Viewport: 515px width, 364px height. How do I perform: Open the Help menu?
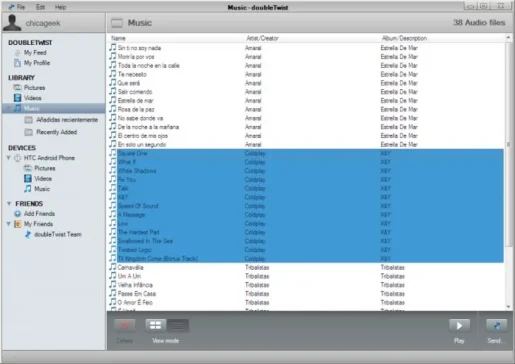(60, 7)
